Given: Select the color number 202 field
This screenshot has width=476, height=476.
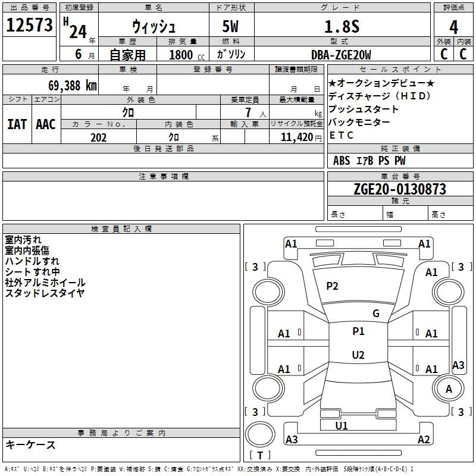Looking at the screenshot, I should pos(99,137).
